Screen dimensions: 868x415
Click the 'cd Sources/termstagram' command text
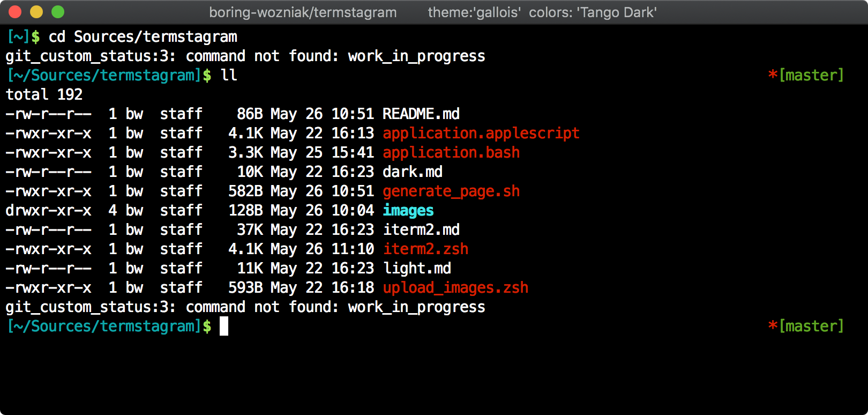coord(143,36)
